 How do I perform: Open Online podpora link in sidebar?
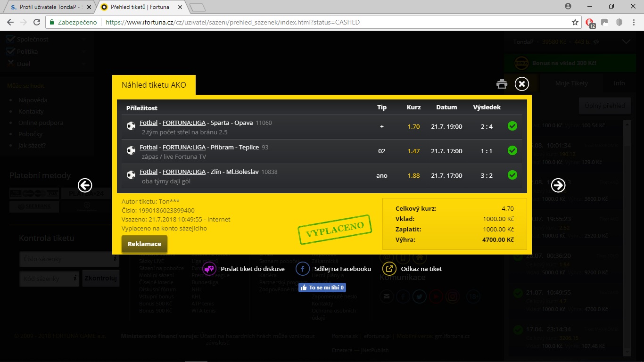(x=41, y=123)
